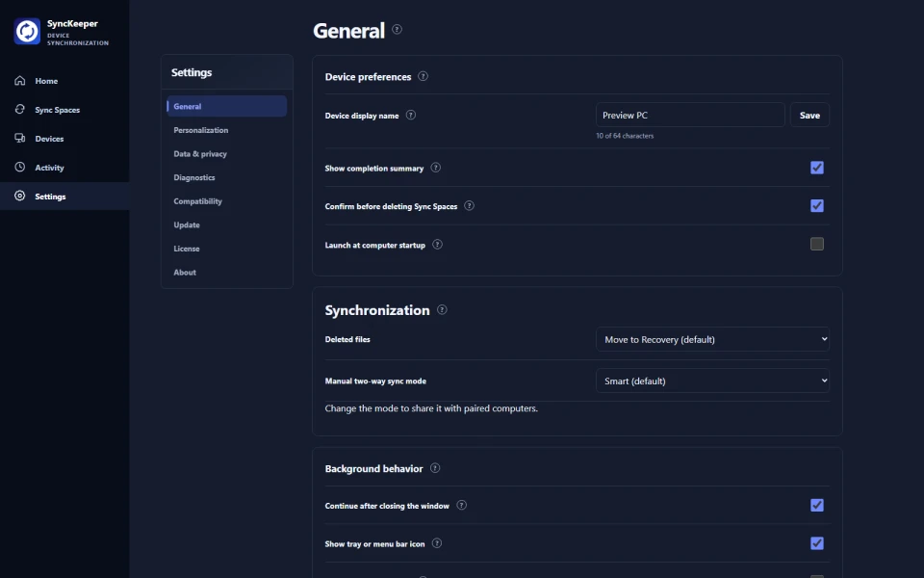Open help icon beside Background behavior
The image size is (924, 578).
tap(435, 468)
